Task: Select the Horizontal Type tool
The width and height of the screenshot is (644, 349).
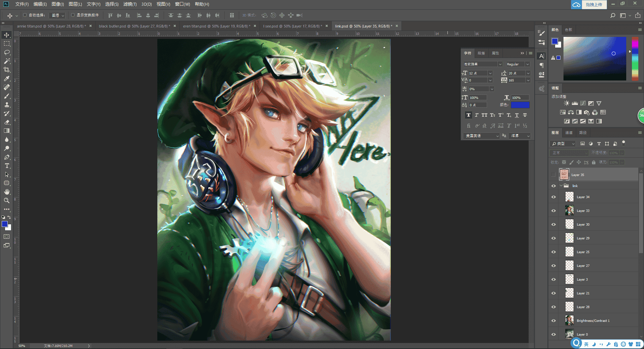Action: 7,166
